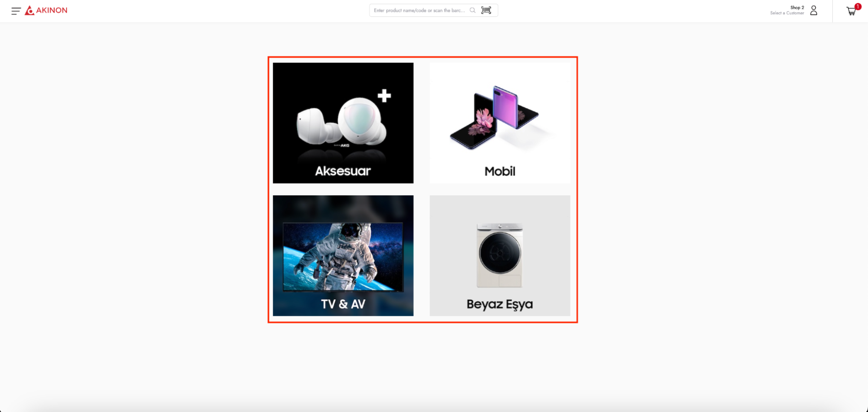The height and width of the screenshot is (412, 868).
Task: Open the customer profile icon
Action: (814, 10)
